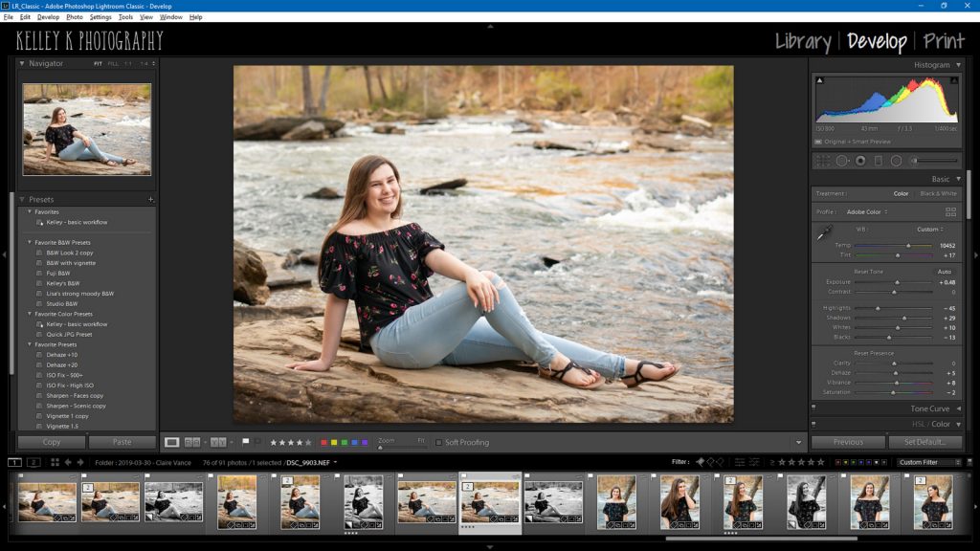Toggle the Tone Curve panel switch
This screenshot has width=980, height=551.
(813, 408)
